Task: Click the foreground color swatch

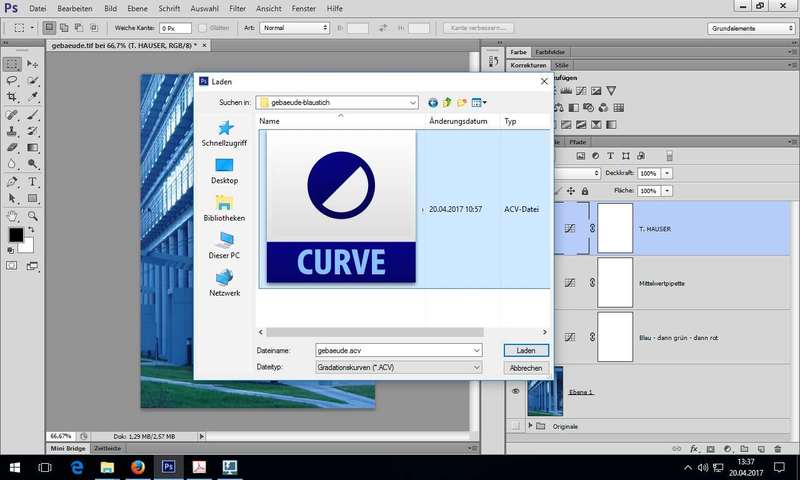Action: click(16, 235)
